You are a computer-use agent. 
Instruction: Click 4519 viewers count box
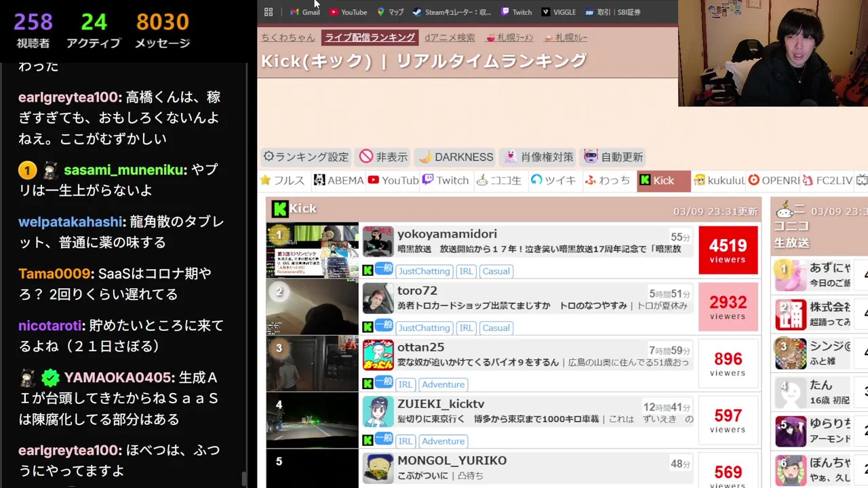pyautogui.click(x=728, y=251)
